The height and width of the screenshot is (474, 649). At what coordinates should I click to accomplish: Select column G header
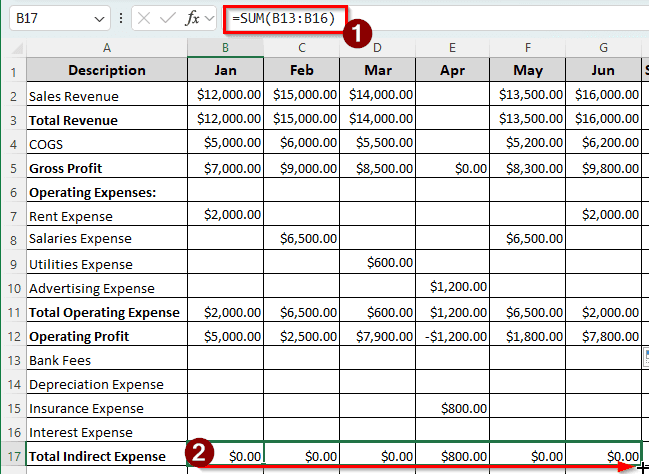coord(603,48)
